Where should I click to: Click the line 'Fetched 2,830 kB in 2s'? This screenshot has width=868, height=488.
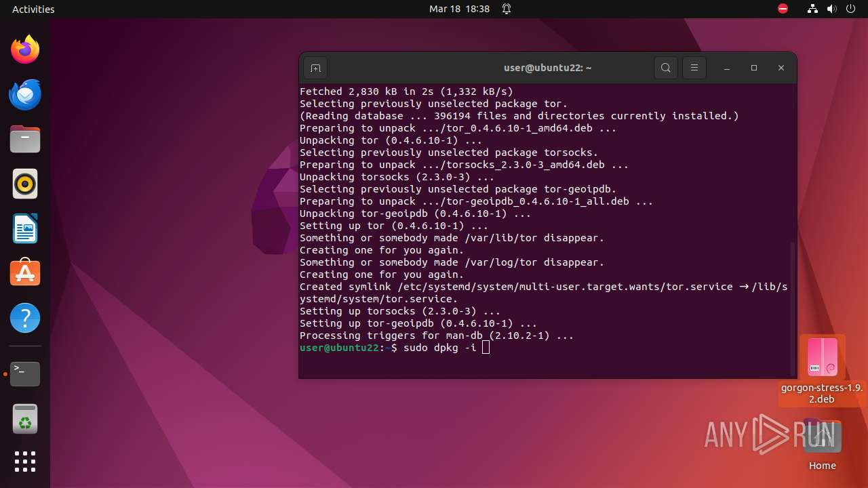point(406,91)
